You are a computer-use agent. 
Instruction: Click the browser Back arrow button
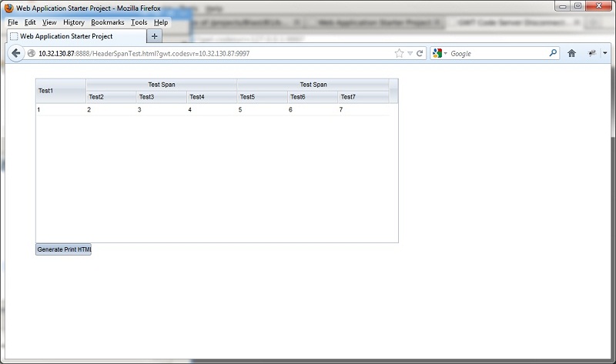(16, 54)
